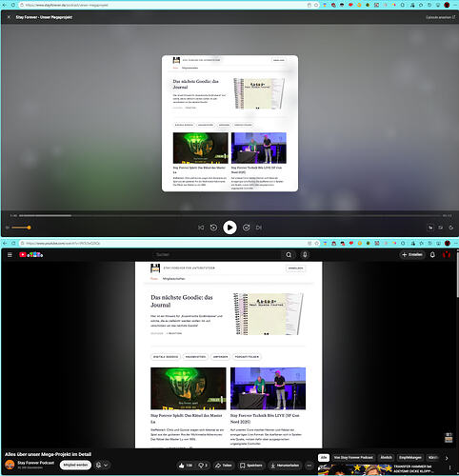Open 'Stay Forever Podcast' channel name link
This screenshot has width=459, height=476.
click(x=35, y=463)
